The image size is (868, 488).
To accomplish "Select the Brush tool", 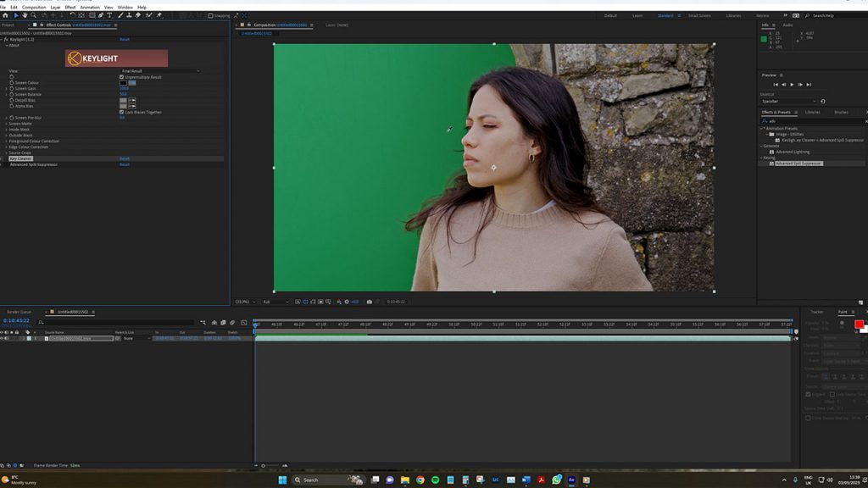I will click(120, 15).
